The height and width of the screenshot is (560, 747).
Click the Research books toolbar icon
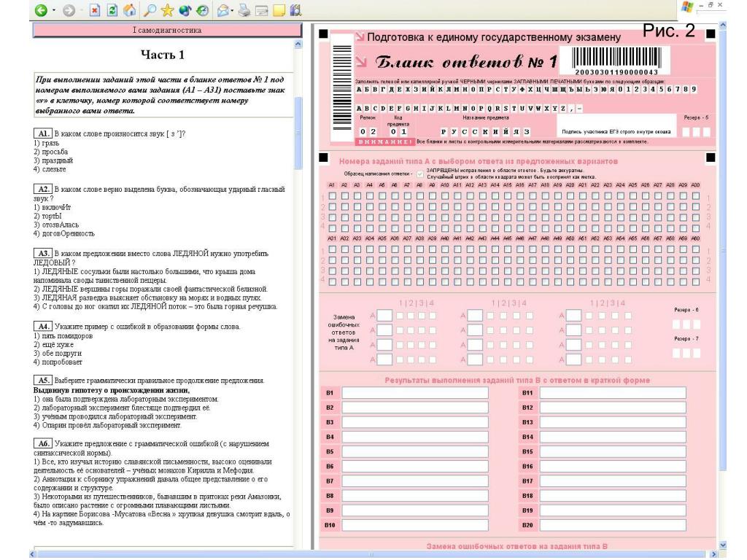coord(296,10)
